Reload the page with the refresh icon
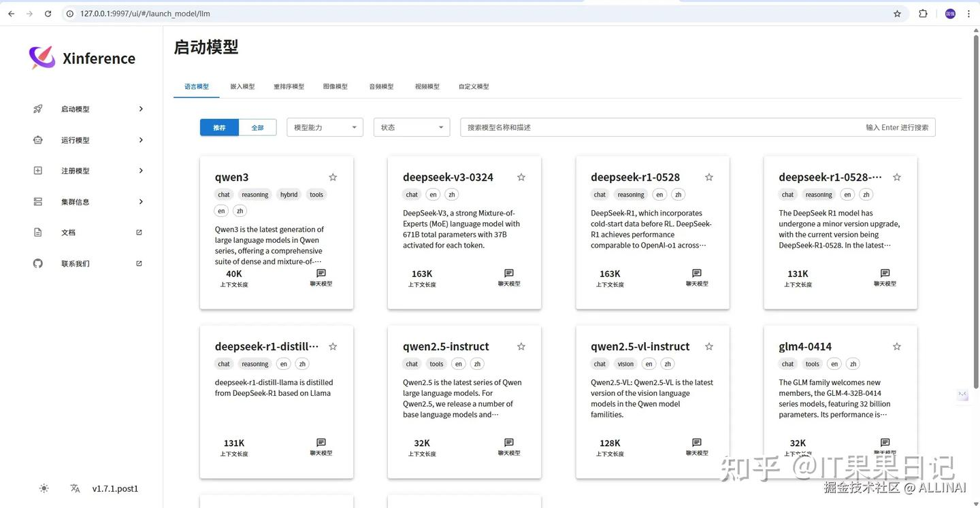 (x=48, y=14)
